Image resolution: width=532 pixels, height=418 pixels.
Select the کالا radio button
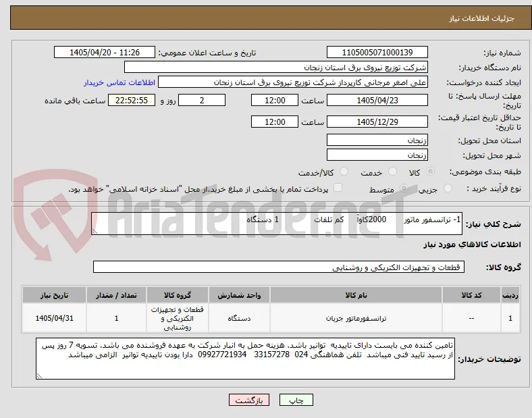430,172
